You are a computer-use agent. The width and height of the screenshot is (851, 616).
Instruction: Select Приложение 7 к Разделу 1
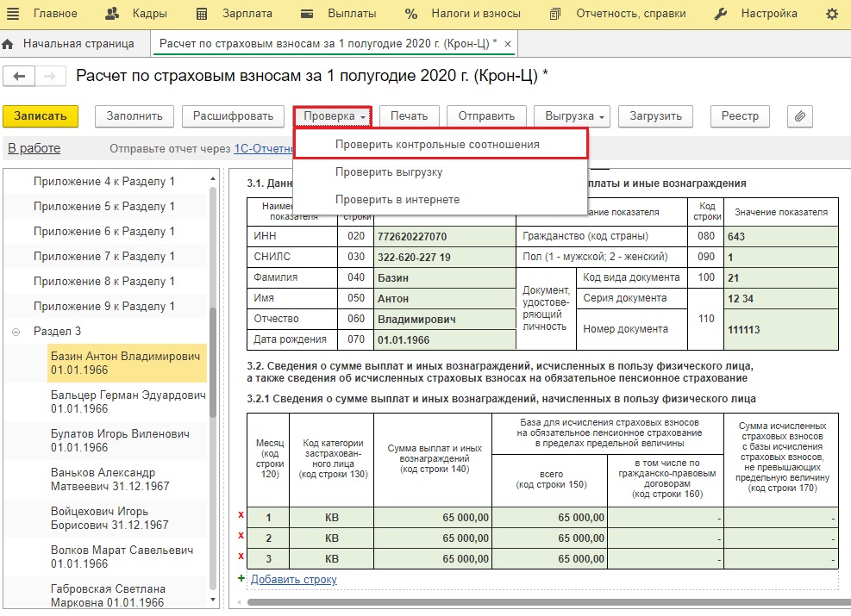pyautogui.click(x=104, y=256)
